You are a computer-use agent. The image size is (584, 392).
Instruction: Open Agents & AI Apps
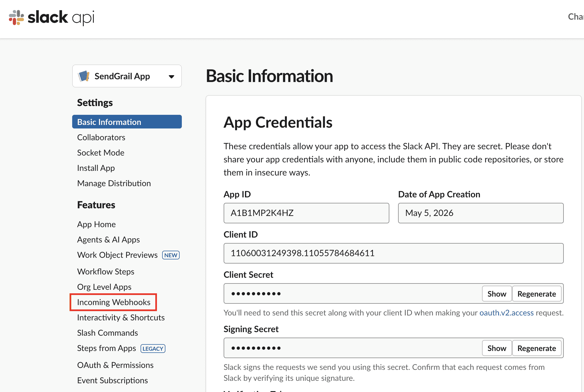click(108, 239)
